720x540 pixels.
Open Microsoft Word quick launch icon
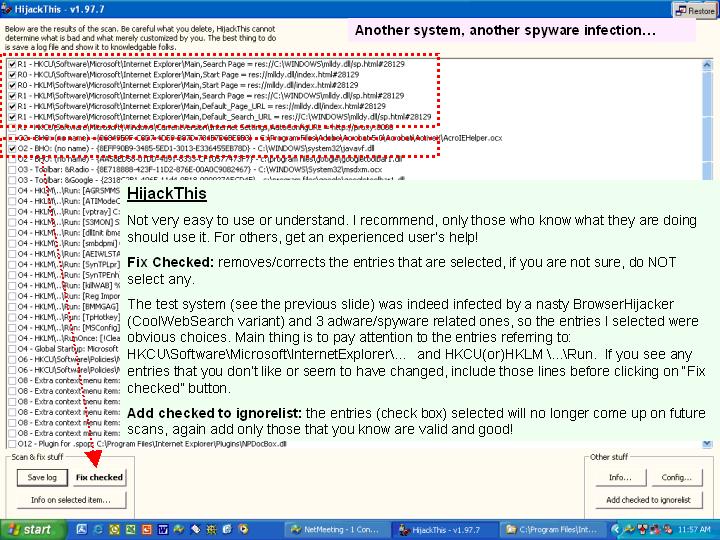tap(163, 529)
